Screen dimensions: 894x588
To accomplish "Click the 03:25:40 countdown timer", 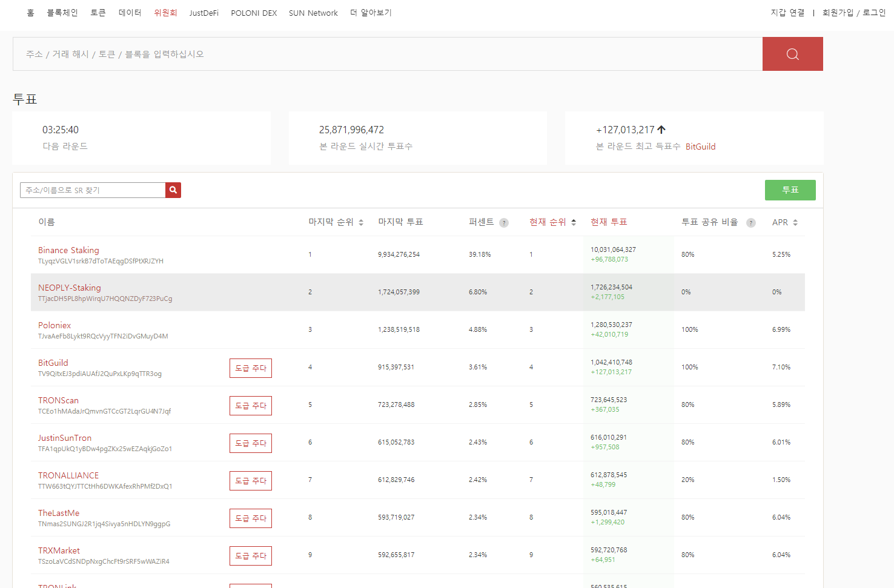I will pyautogui.click(x=61, y=130).
